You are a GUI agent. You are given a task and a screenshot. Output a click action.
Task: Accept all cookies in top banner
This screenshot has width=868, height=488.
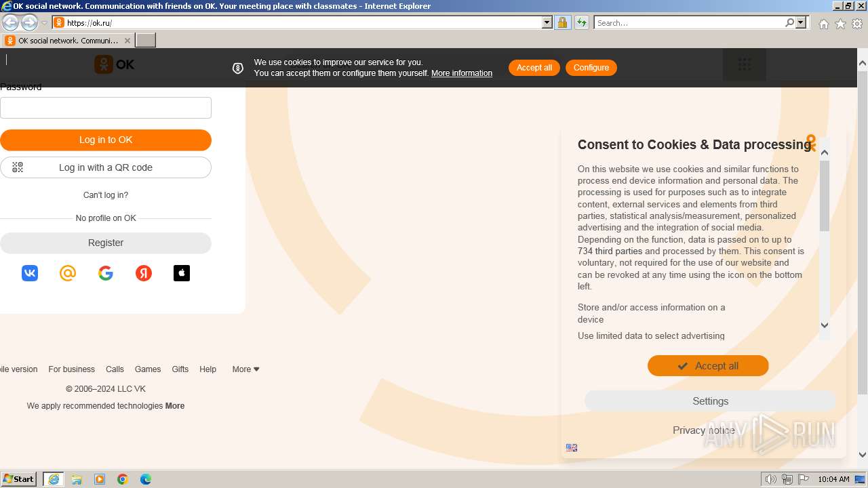[x=534, y=68]
